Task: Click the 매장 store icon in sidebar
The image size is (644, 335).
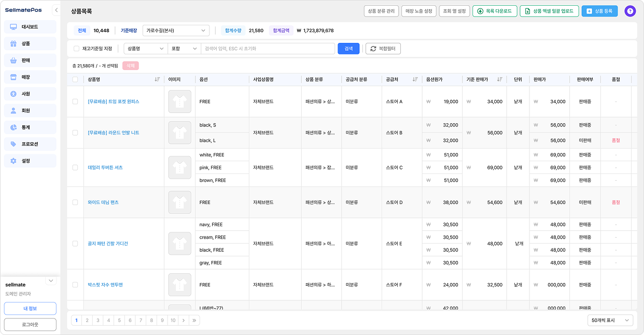Action: point(13,77)
